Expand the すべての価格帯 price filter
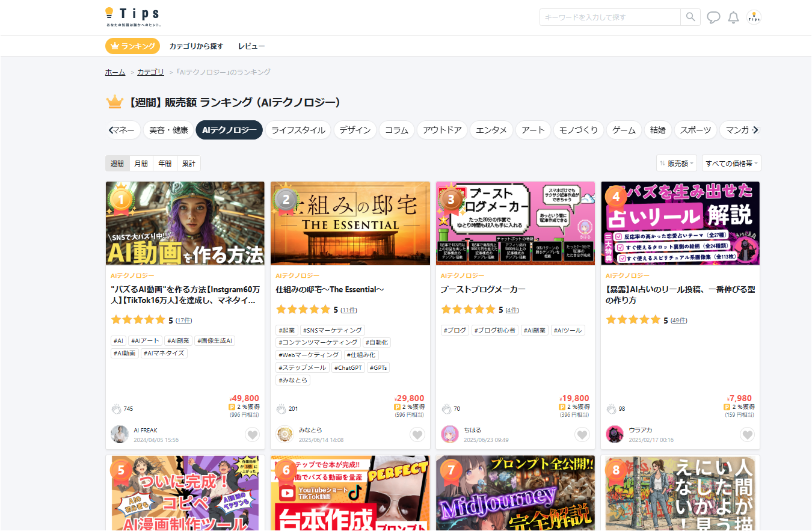Image resolution: width=812 pixels, height=531 pixels. point(731,163)
